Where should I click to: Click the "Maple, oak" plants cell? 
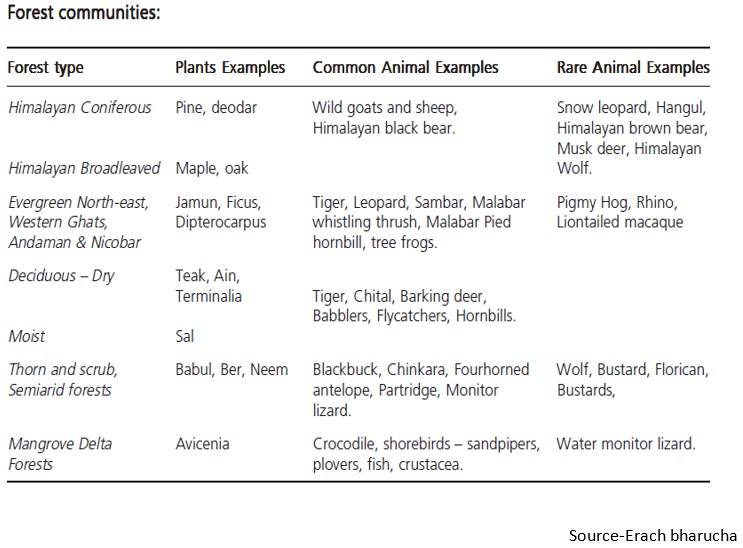click(212, 168)
